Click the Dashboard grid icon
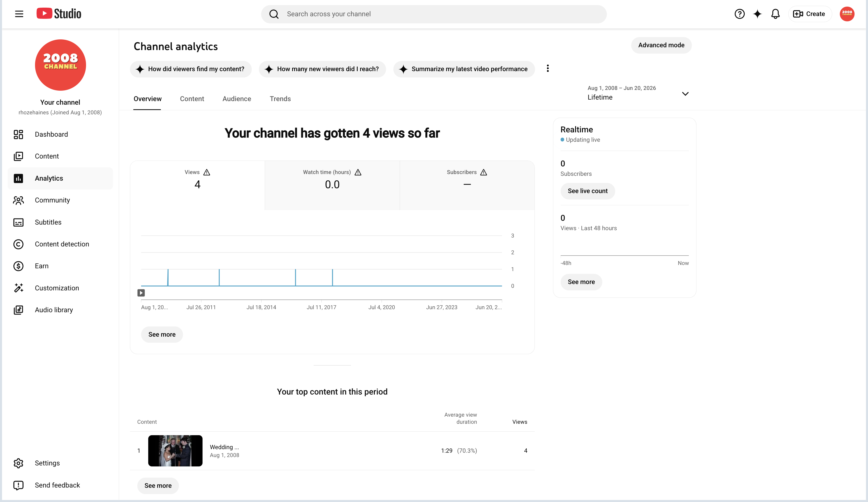 pyautogui.click(x=18, y=134)
